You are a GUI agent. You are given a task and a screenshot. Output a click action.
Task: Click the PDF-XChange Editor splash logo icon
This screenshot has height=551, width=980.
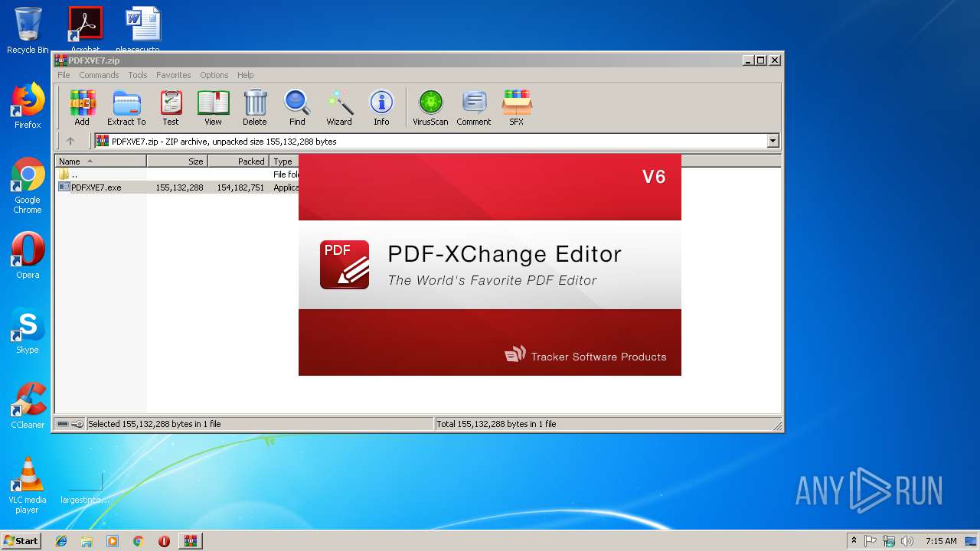[345, 265]
